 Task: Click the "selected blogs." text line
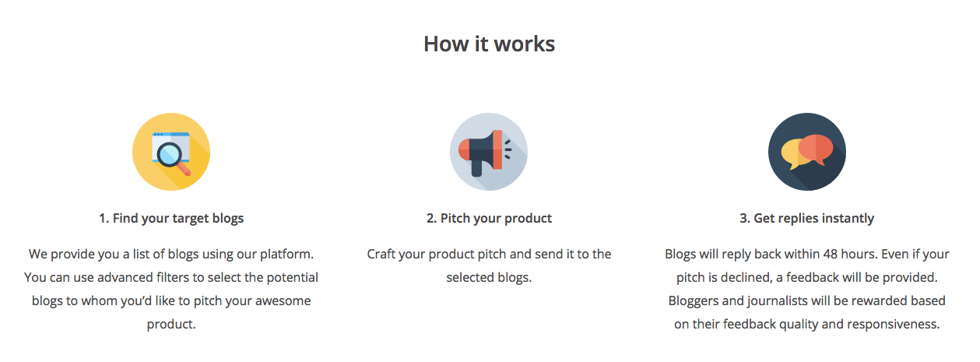[x=489, y=277]
